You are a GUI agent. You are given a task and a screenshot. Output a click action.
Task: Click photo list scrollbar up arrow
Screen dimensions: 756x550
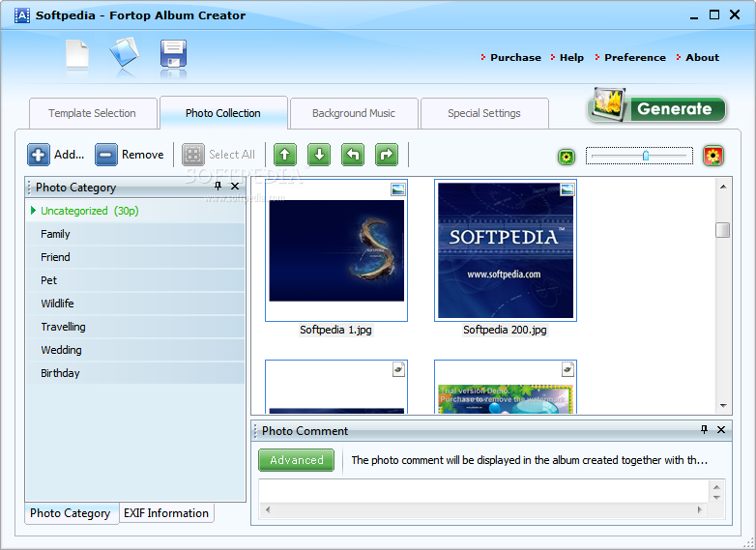click(723, 187)
